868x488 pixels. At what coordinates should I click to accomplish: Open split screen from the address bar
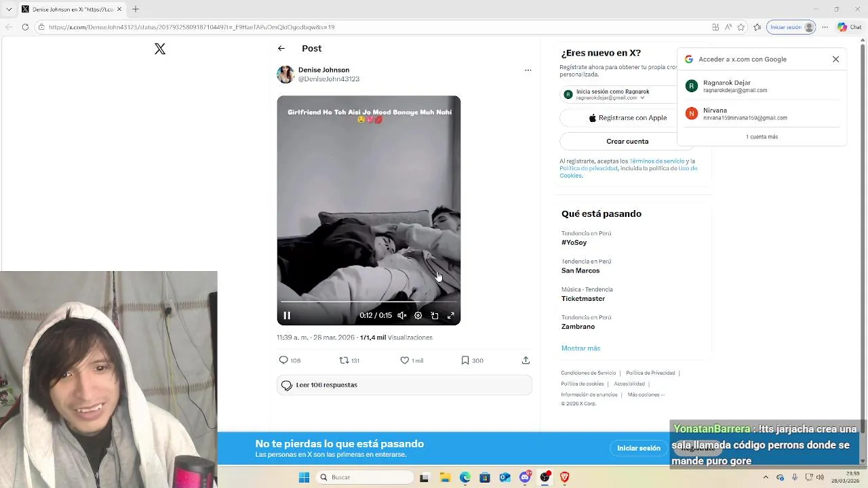(715, 27)
